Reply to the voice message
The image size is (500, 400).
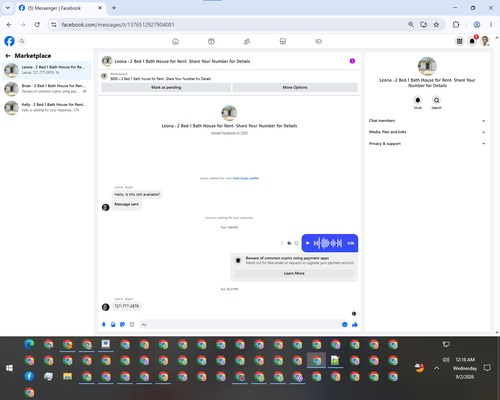pos(289,243)
